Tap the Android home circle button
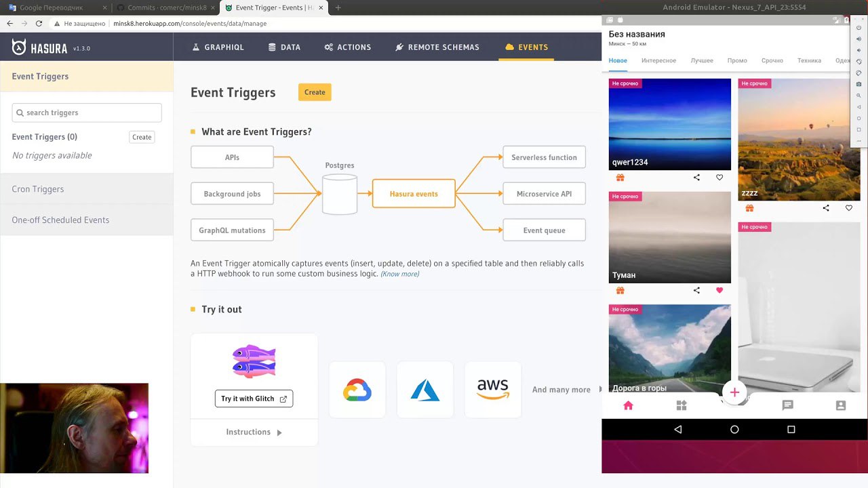This screenshot has height=488, width=868. click(x=734, y=430)
